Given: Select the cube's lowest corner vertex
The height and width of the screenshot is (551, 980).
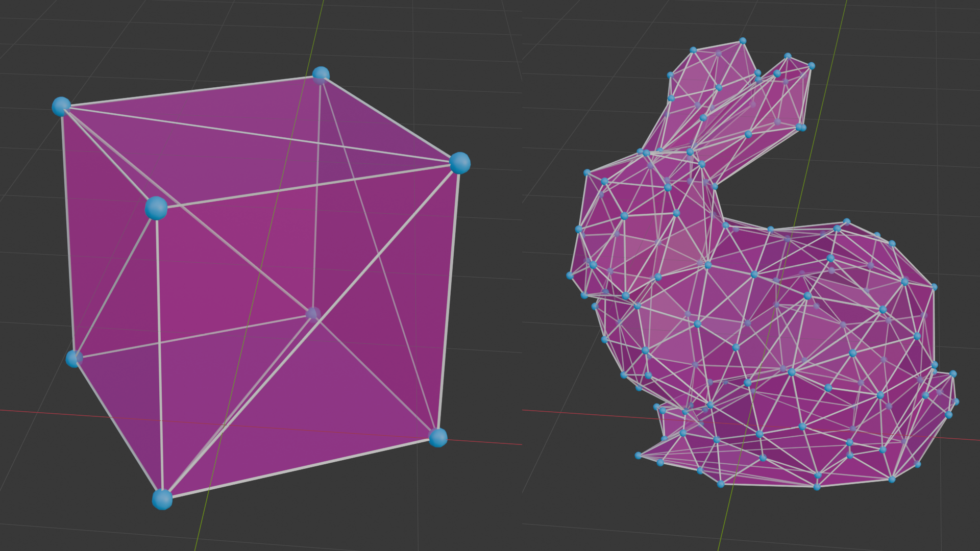Looking at the screenshot, I should coord(162,499).
